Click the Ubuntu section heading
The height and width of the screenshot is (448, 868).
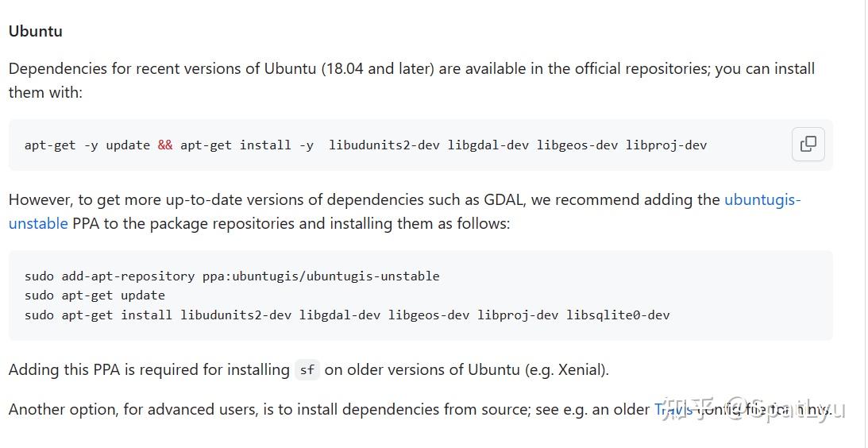point(36,31)
